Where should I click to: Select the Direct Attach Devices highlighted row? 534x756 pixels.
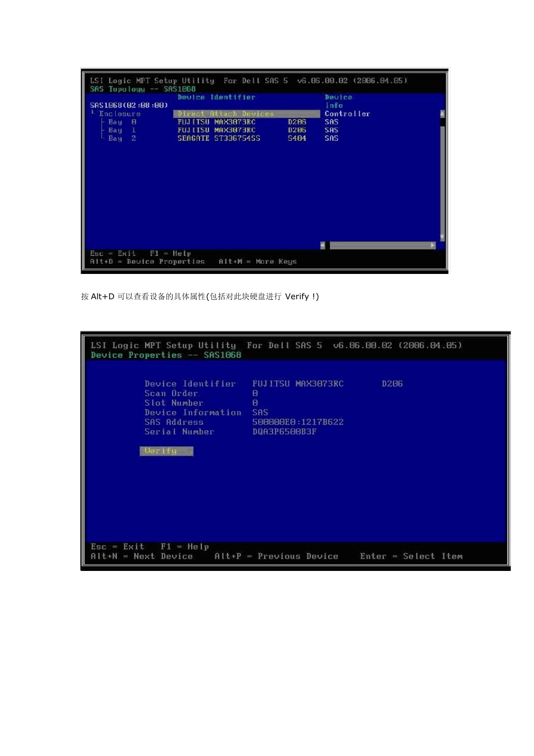click(247, 114)
